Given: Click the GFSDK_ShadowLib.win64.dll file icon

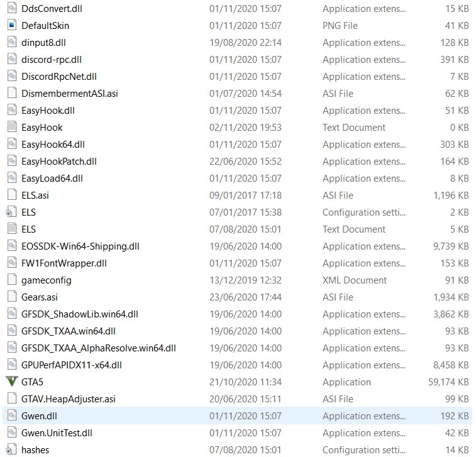Looking at the screenshot, I should pos(12,314).
